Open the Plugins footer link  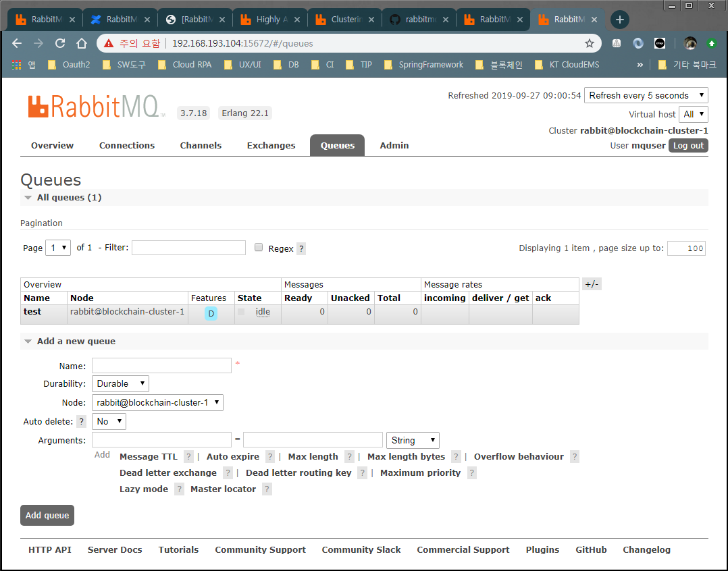click(x=542, y=550)
